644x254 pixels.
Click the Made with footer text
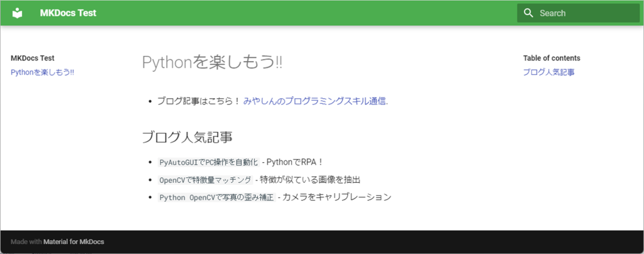pyautogui.click(x=26, y=242)
